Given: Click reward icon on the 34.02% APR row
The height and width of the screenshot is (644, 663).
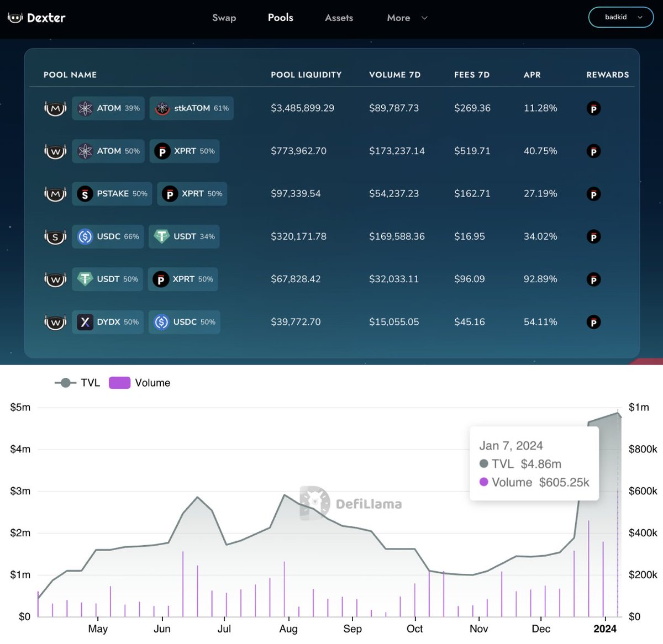Looking at the screenshot, I should tap(593, 237).
